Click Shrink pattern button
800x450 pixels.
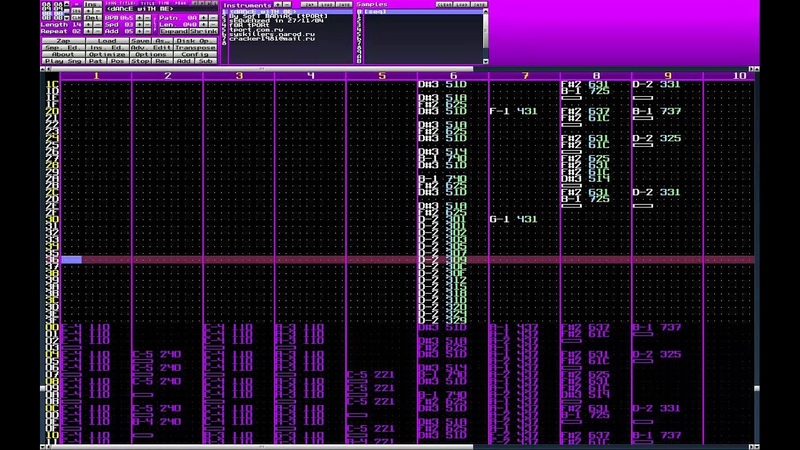(x=203, y=31)
